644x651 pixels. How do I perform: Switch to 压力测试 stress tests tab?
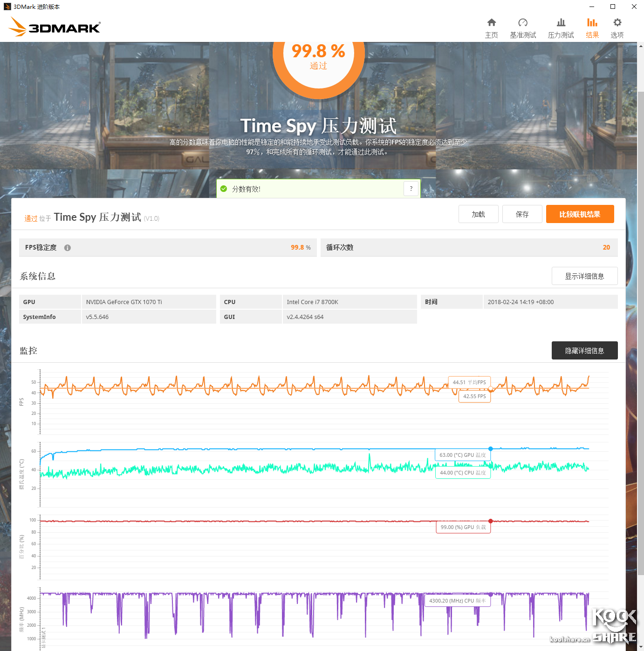[x=561, y=28]
